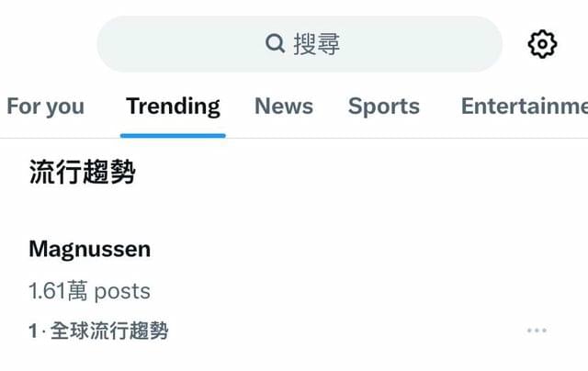The height and width of the screenshot is (371, 588).
Task: Click the 流行趨勢 section heading
Action: tap(82, 172)
